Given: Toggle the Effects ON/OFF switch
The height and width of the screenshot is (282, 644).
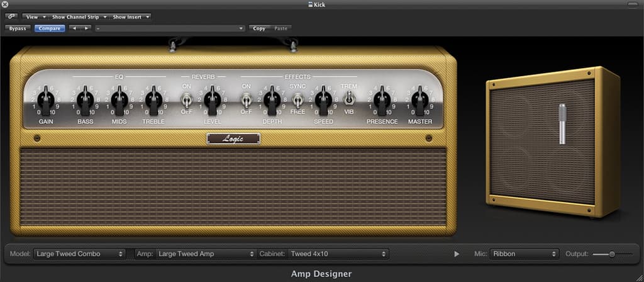Looking at the screenshot, I should (246, 99).
